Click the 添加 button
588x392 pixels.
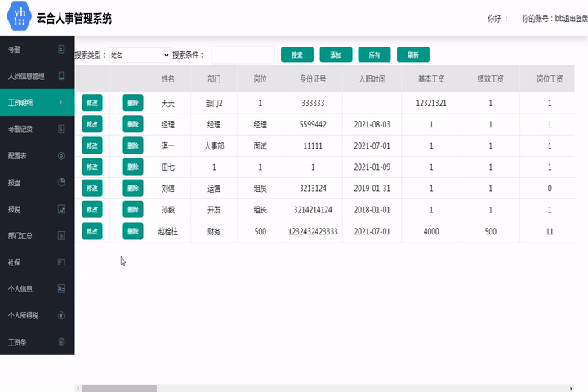(x=336, y=55)
